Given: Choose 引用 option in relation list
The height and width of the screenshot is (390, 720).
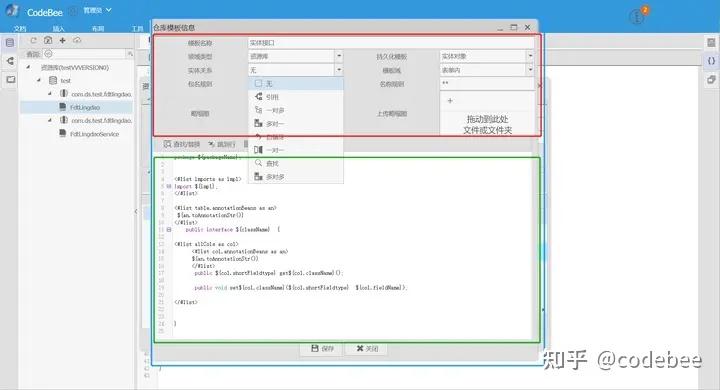Looking at the screenshot, I should [296, 97].
